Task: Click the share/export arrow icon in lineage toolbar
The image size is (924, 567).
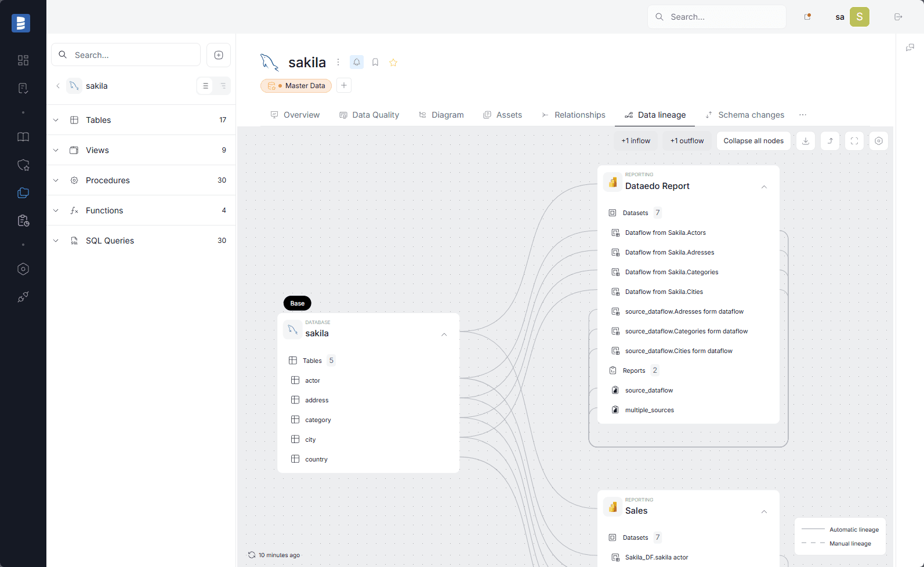Action: 830,141
